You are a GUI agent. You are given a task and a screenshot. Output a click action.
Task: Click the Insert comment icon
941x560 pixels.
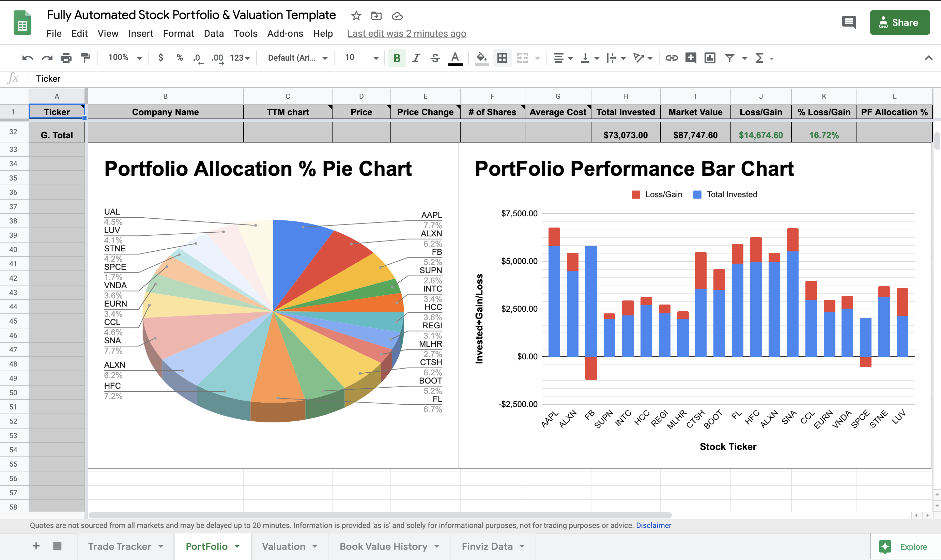(x=691, y=58)
